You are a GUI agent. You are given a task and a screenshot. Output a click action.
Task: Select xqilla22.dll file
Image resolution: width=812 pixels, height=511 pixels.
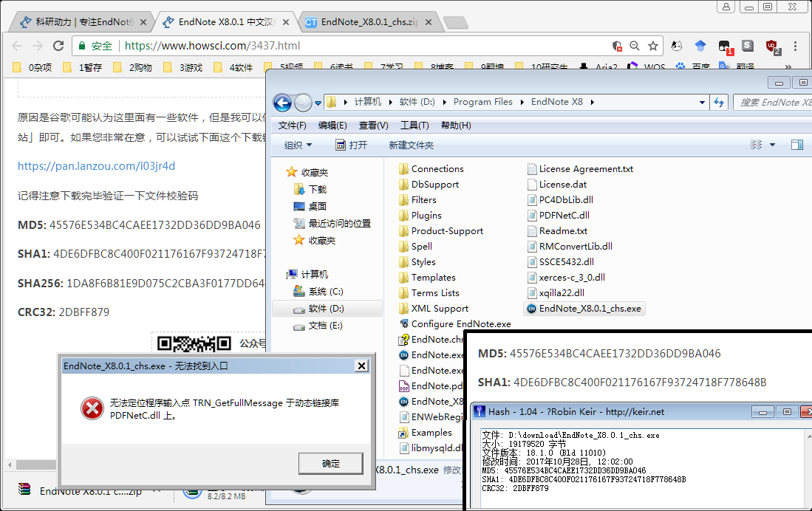point(556,293)
